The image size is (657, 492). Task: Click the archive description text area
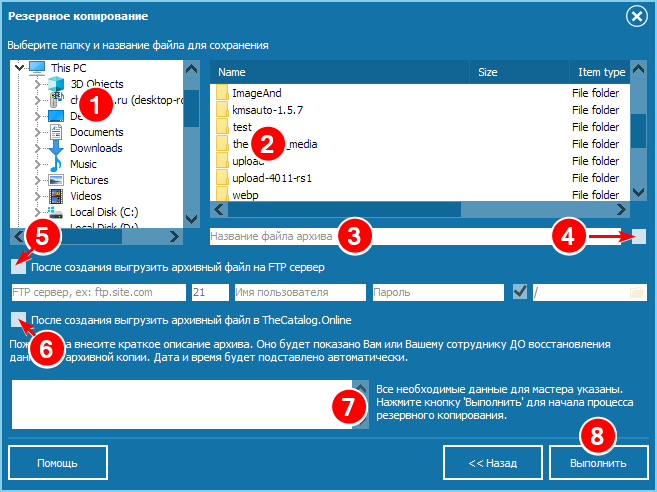tap(182, 404)
